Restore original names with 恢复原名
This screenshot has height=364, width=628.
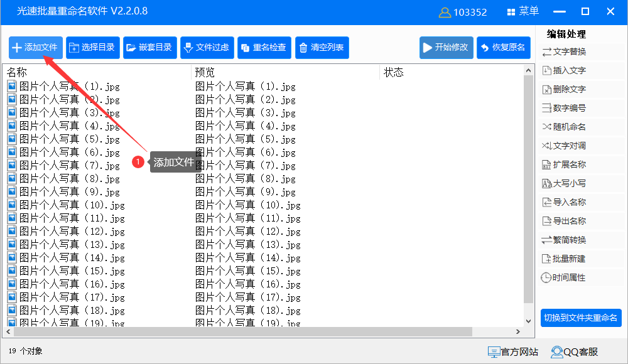504,48
